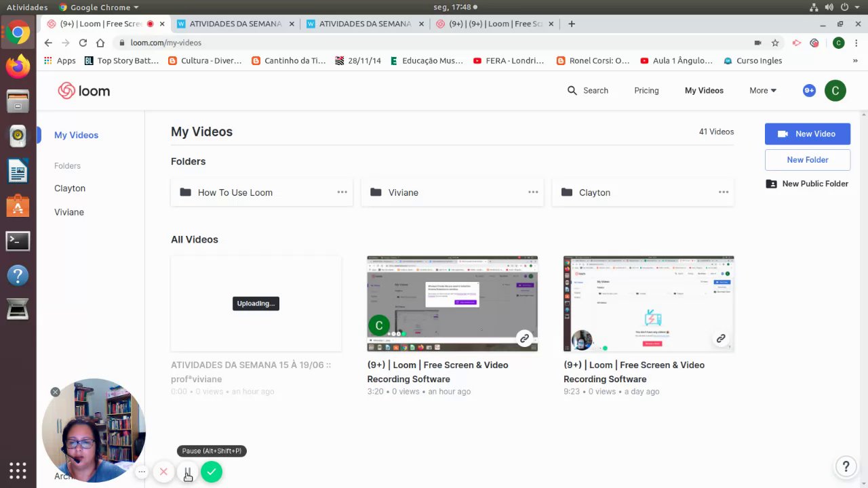This screenshot has width=868, height=488.
Task: Open Terminal from the Ubuntu dock
Action: coord(18,241)
